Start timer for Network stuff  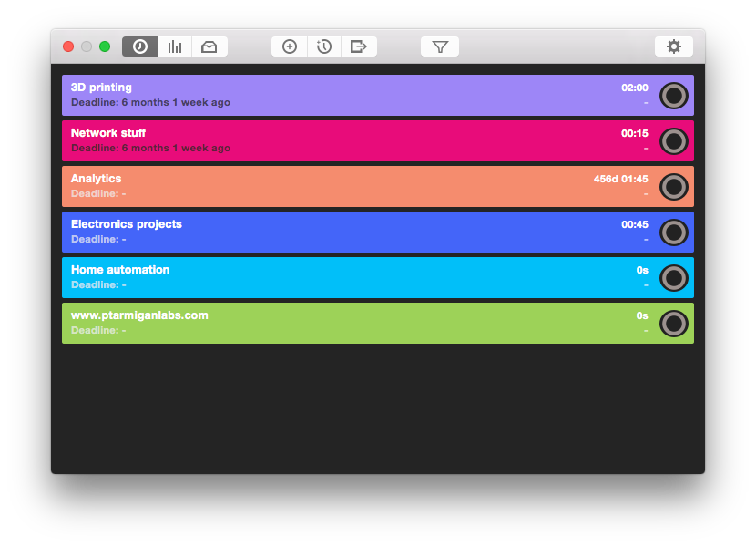(673, 141)
